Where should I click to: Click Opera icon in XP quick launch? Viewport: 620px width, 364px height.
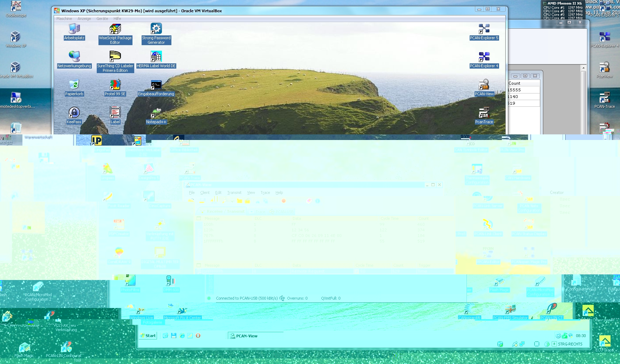(198, 335)
